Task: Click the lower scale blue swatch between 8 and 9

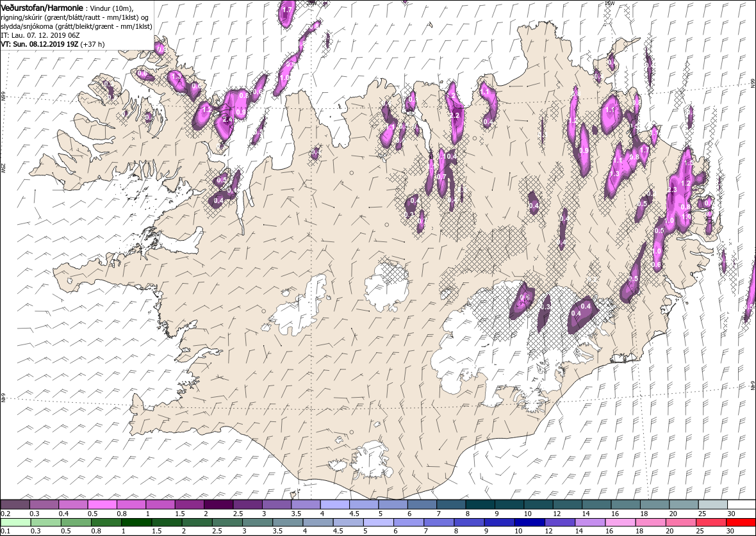Action: [468, 523]
